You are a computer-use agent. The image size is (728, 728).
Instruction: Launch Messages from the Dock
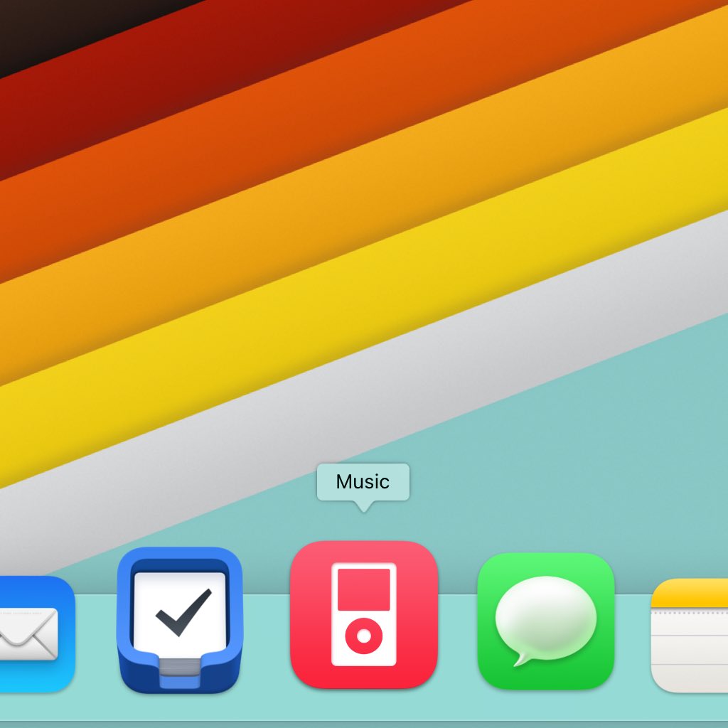point(546,621)
